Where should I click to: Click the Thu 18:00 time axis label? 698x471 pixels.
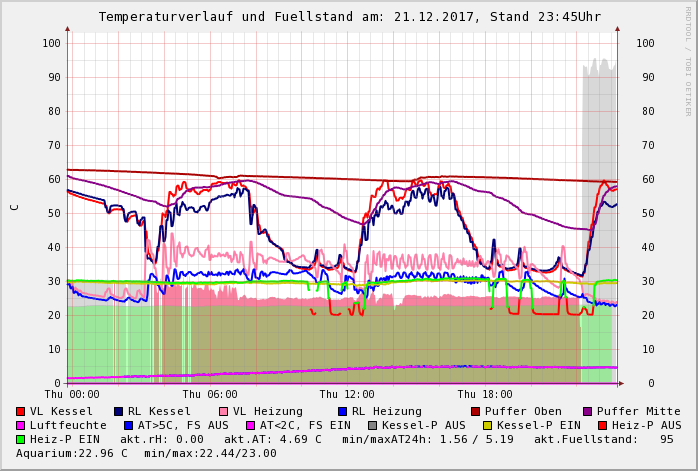[x=485, y=394]
